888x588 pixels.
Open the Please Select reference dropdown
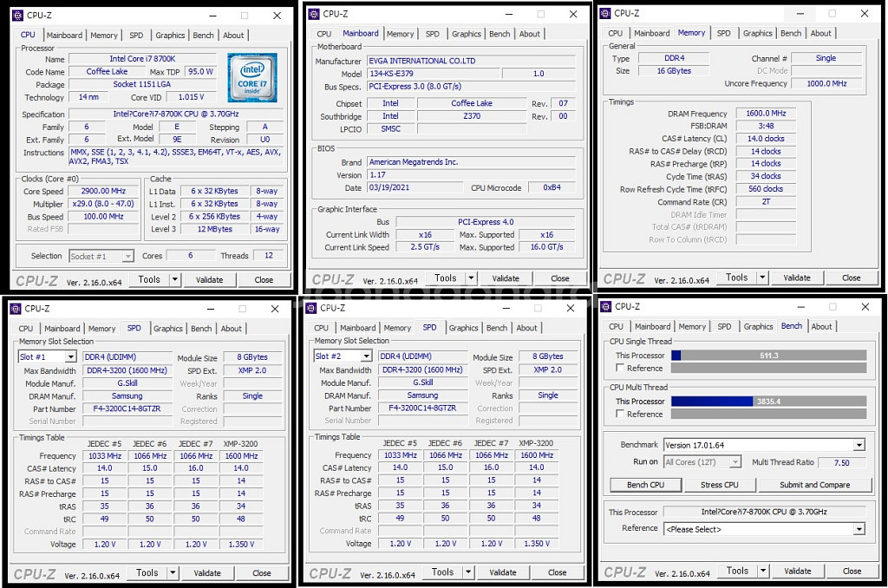(859, 529)
